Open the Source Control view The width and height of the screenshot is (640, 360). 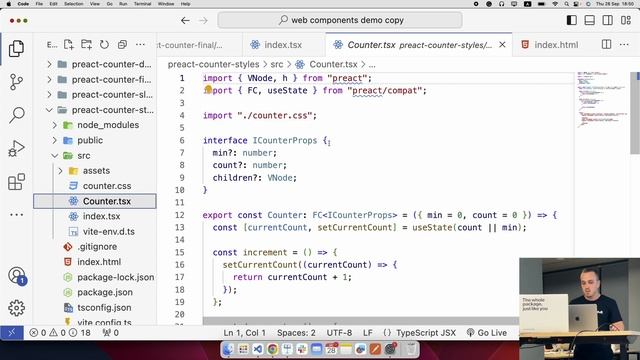tap(16, 82)
